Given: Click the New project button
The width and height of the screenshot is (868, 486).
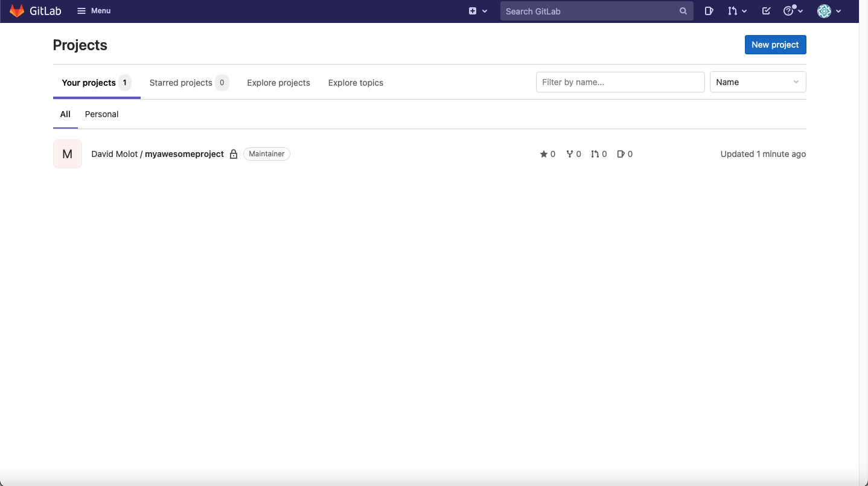Looking at the screenshot, I should pyautogui.click(x=775, y=45).
